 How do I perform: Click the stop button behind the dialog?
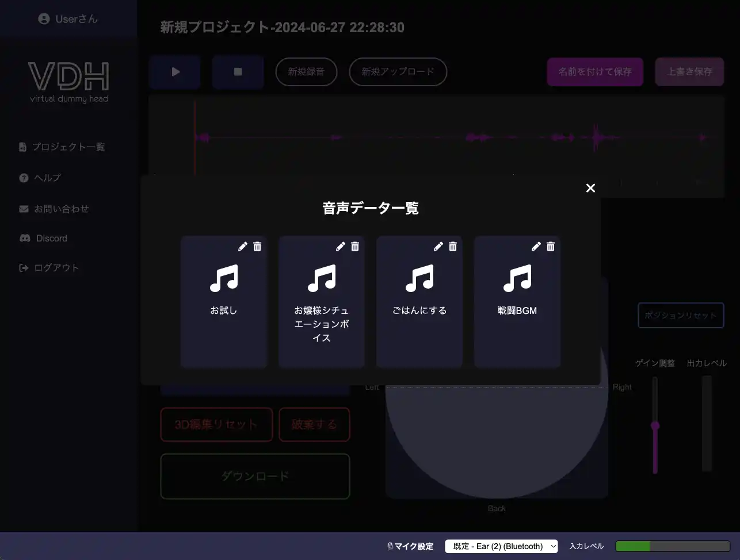238,72
